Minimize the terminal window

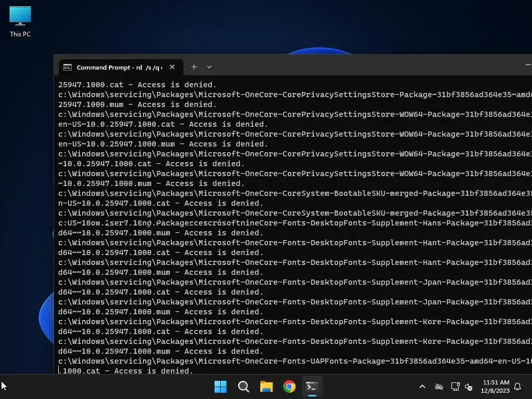point(528,64)
